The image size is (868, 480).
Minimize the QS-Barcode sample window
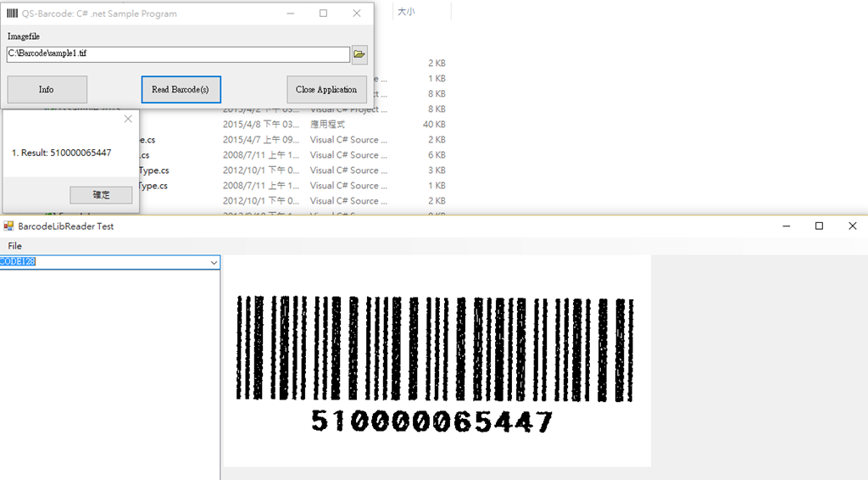click(290, 14)
